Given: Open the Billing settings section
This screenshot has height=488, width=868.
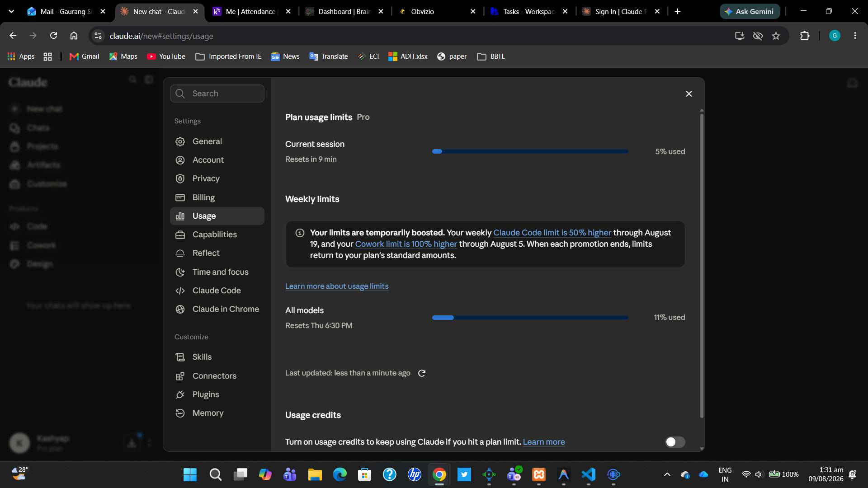Looking at the screenshot, I should pyautogui.click(x=217, y=197).
